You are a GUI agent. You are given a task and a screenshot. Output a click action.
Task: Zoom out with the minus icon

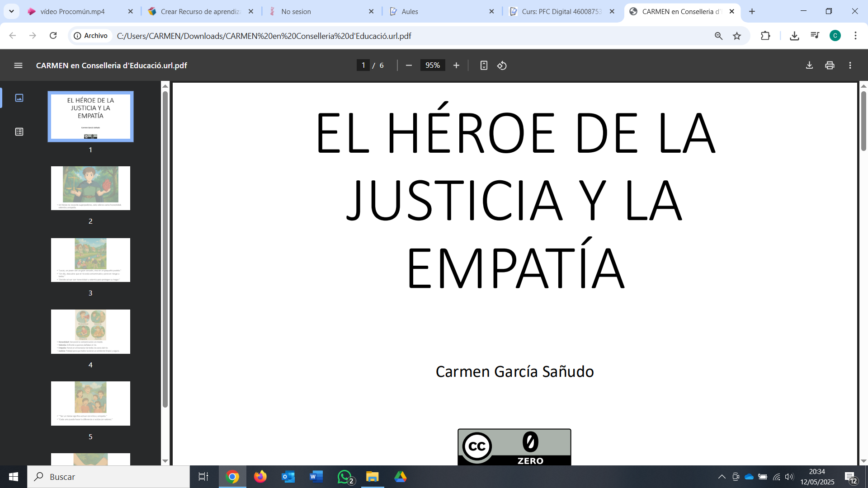409,66
